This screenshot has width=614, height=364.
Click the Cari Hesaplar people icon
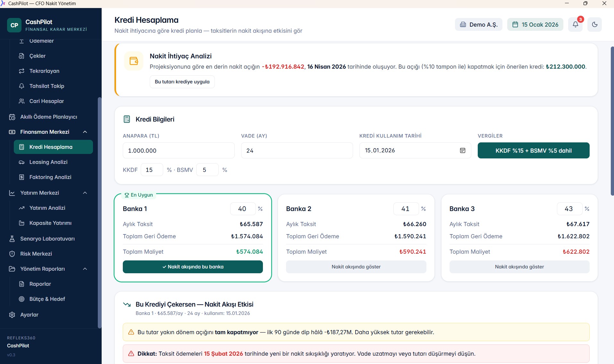point(21,101)
